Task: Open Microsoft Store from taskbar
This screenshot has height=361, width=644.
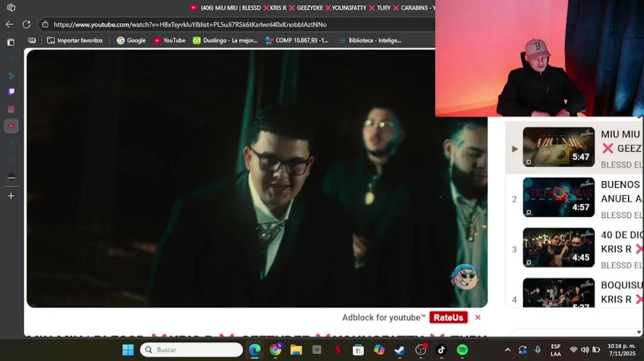Action: [x=358, y=349]
